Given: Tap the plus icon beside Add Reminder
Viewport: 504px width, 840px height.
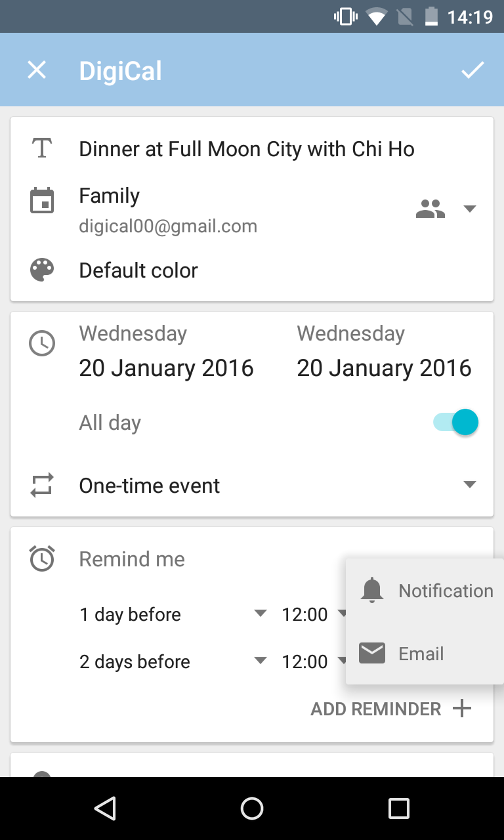Looking at the screenshot, I should [x=463, y=709].
